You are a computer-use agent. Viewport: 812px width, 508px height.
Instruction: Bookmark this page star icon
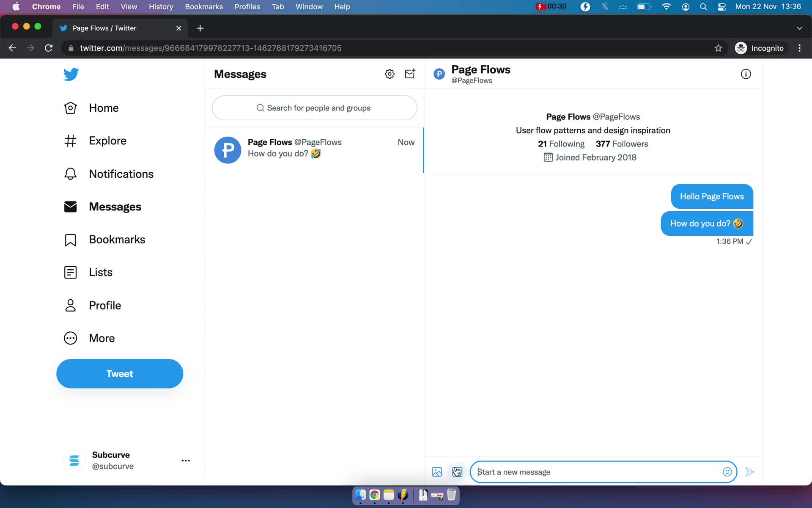click(x=718, y=48)
